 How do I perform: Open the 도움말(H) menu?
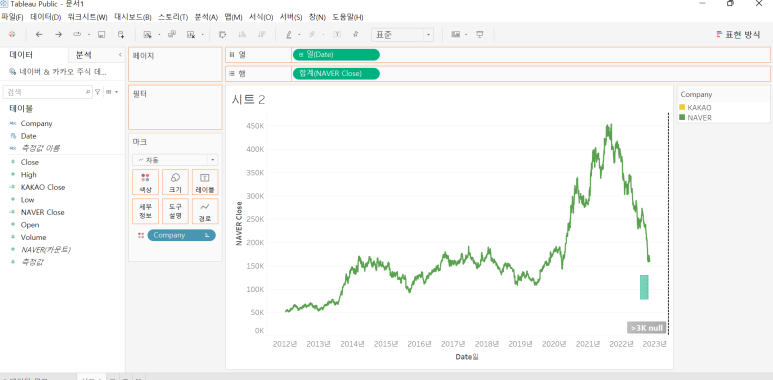(x=348, y=17)
